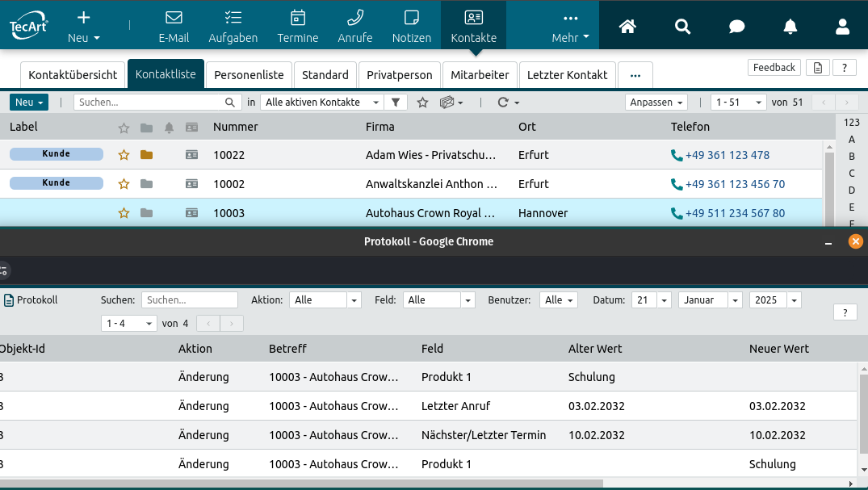
Task: Switch to the Personenliste tab
Action: [249, 75]
